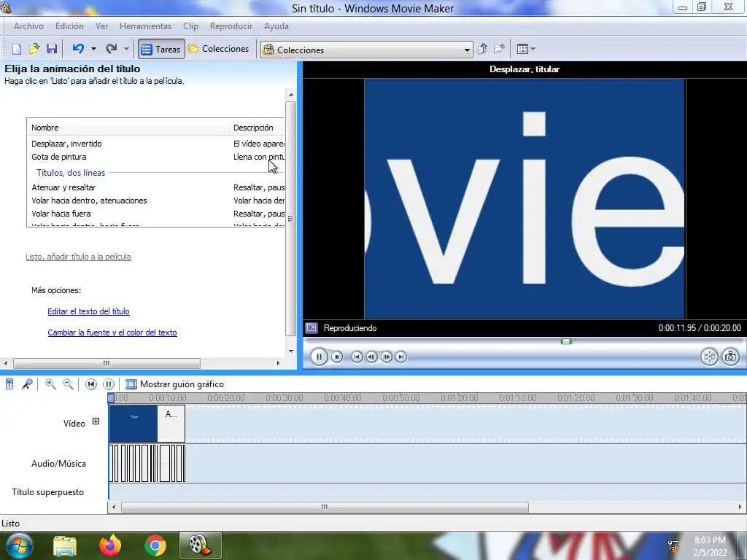Redo the last action
This screenshot has width=747, height=560.
pos(112,49)
